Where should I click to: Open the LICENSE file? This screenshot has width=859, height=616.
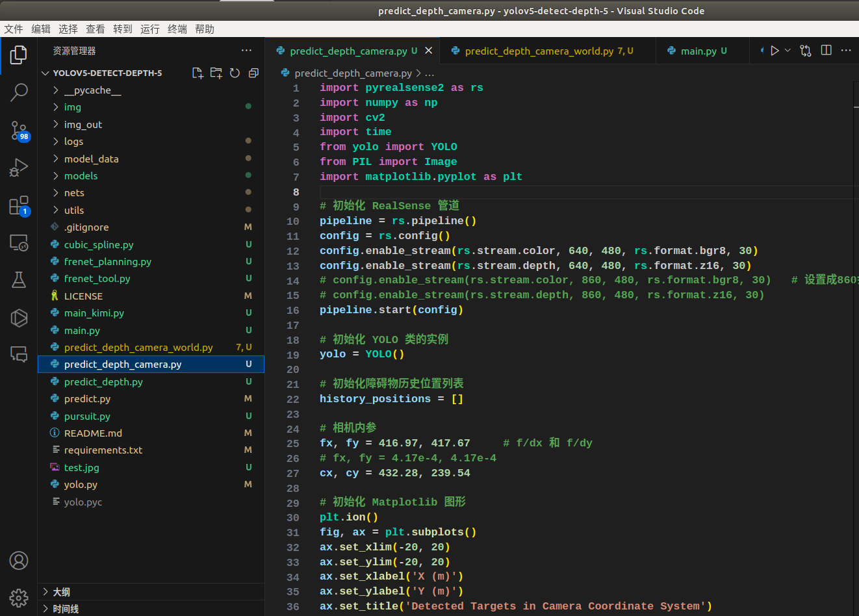[151, 296]
